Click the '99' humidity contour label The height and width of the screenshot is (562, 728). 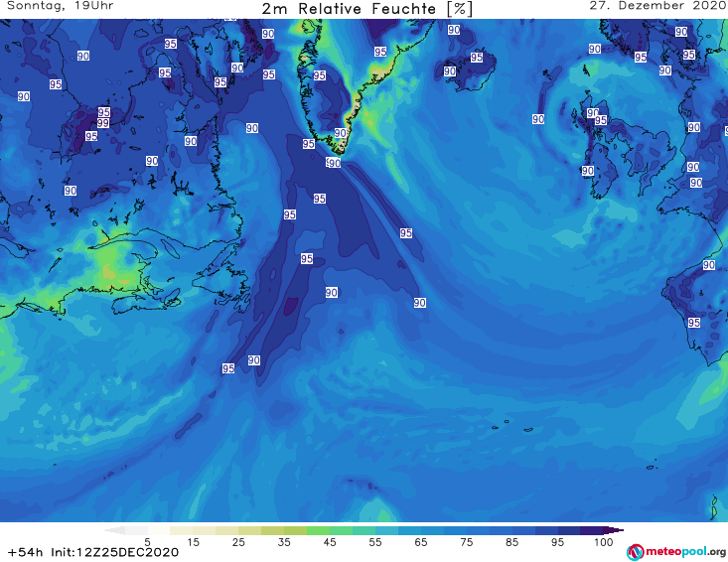click(103, 123)
